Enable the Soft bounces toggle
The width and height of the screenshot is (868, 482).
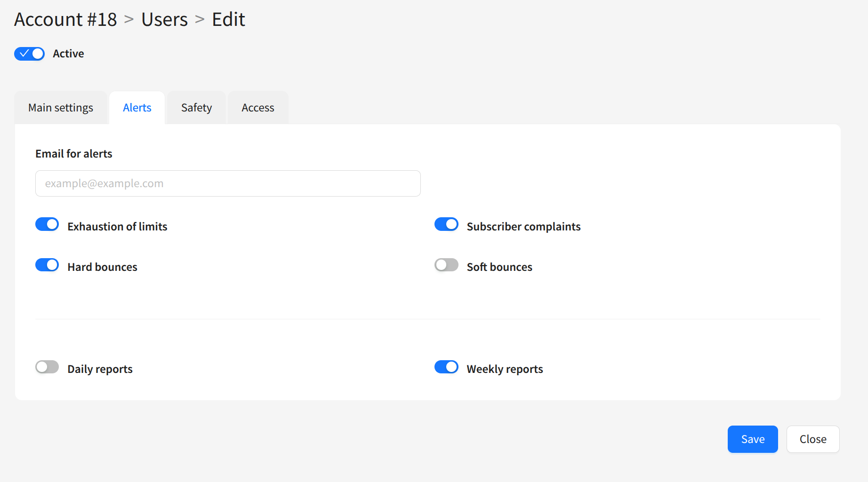(446, 265)
